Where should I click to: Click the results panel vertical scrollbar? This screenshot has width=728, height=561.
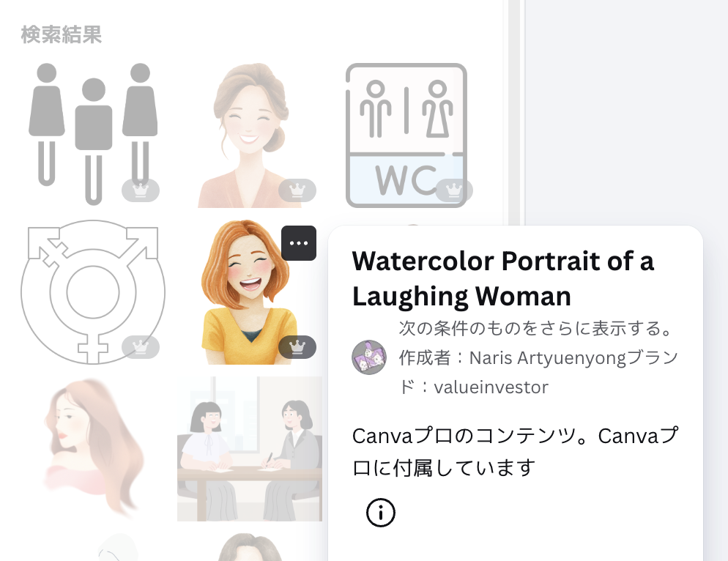tap(513, 220)
